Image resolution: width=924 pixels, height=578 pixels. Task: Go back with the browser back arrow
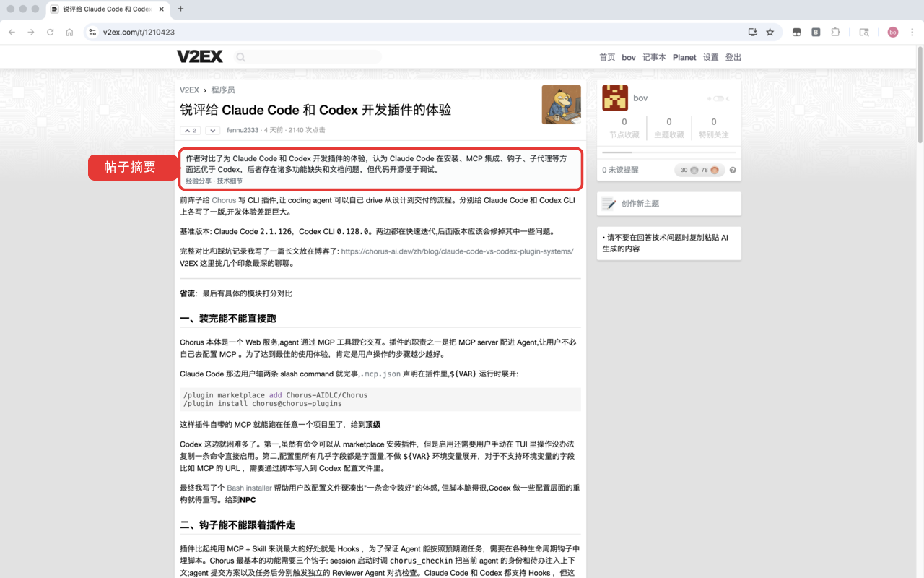click(x=12, y=32)
